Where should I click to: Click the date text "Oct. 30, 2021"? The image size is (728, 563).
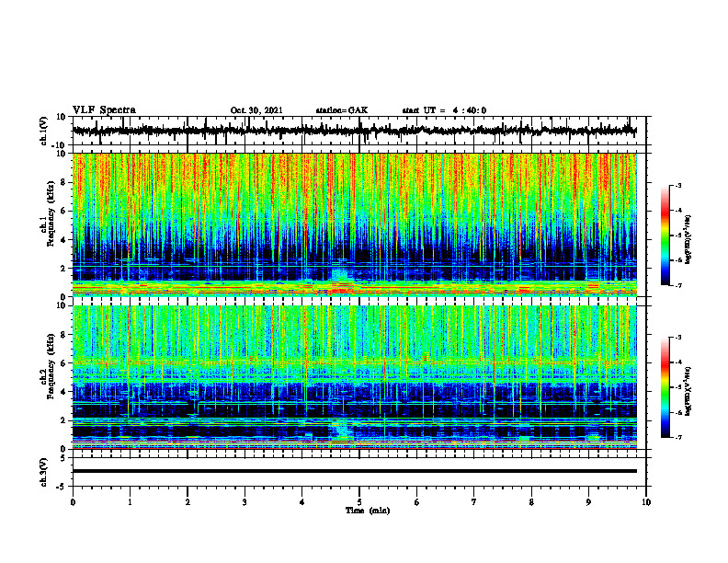pos(256,110)
